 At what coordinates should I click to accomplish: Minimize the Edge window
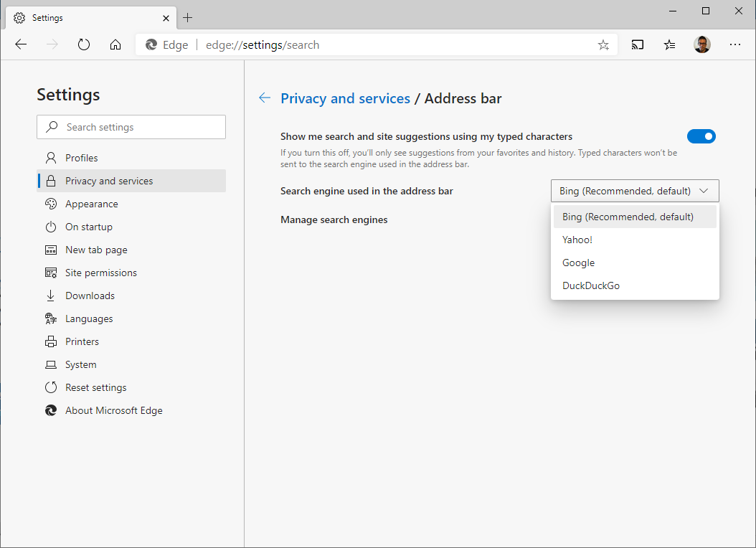click(673, 11)
